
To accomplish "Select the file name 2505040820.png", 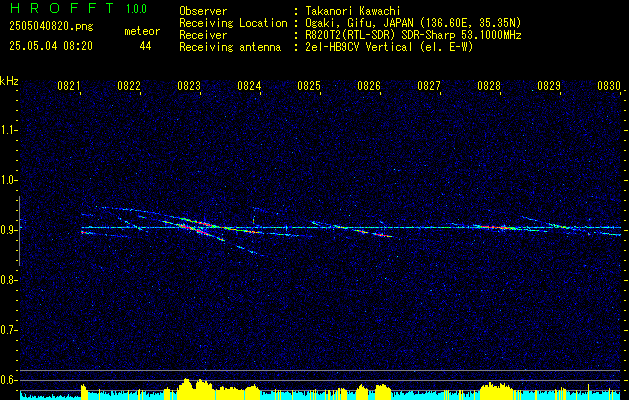I will 51,27.
